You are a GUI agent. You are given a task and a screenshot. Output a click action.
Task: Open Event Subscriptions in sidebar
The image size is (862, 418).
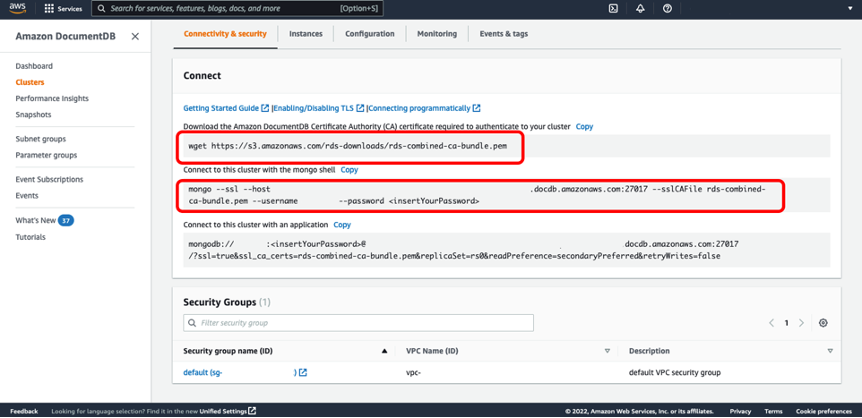[49, 179]
